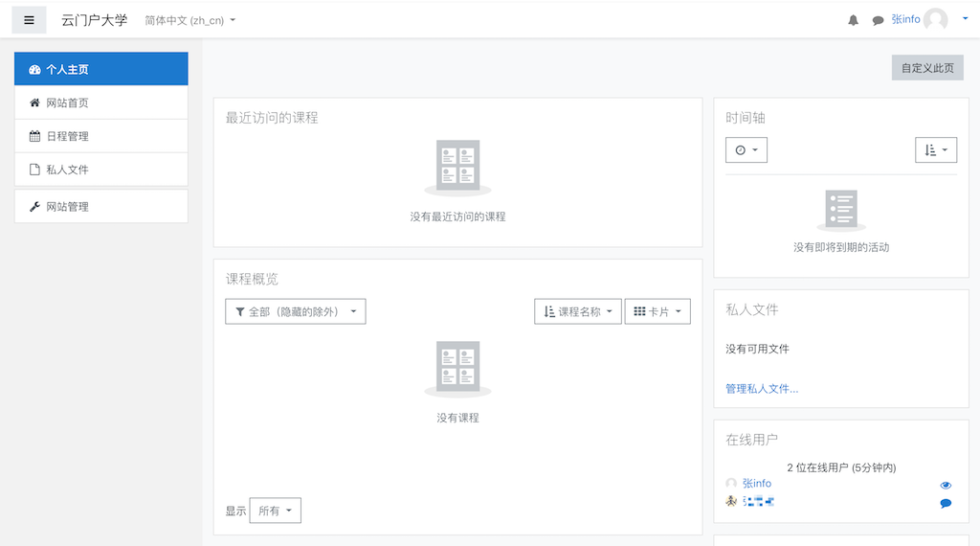Viewport: 980px width, 546px height.
Task: Select 个人主页 in the sidebar
Action: [101, 69]
